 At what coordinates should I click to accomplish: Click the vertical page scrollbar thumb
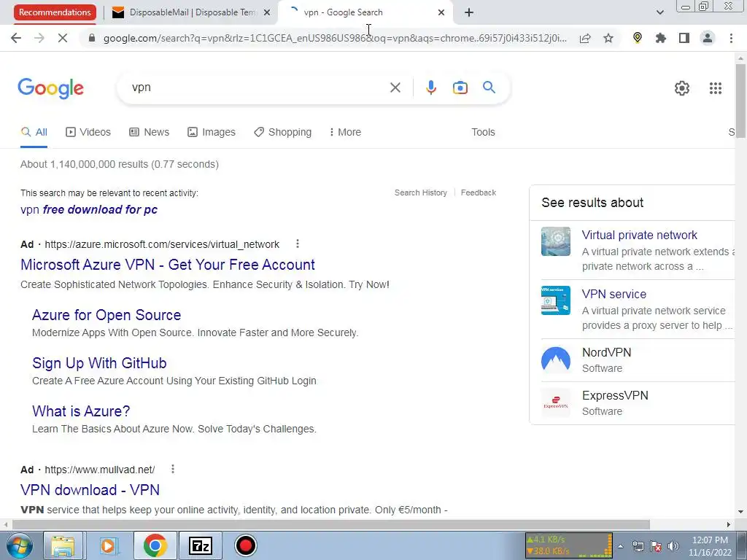(740, 101)
